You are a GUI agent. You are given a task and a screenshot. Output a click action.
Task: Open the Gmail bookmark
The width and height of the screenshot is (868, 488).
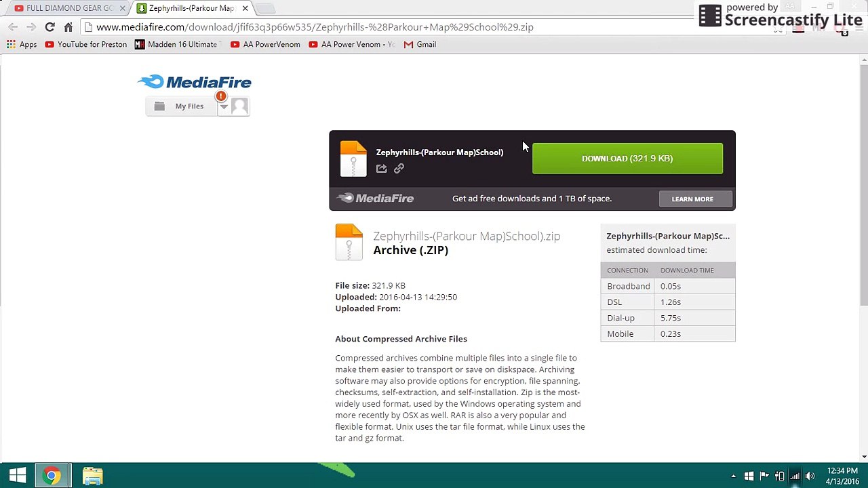(420, 45)
